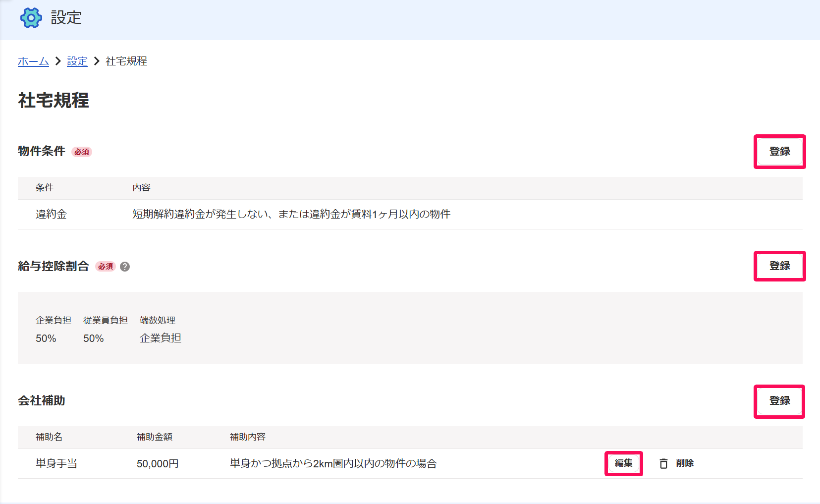Open the 設定 breadcrumb link
Image resolution: width=820 pixels, height=504 pixels.
[77, 61]
